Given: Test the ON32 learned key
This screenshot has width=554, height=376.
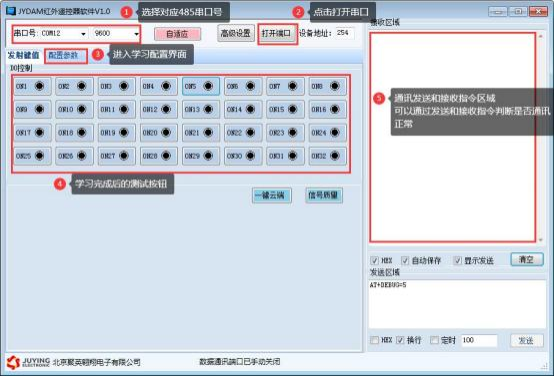Looking at the screenshot, I should (x=328, y=156).
